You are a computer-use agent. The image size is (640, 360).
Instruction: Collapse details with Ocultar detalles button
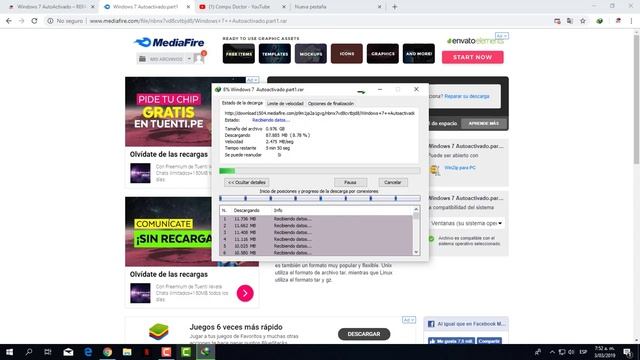pos(247,182)
